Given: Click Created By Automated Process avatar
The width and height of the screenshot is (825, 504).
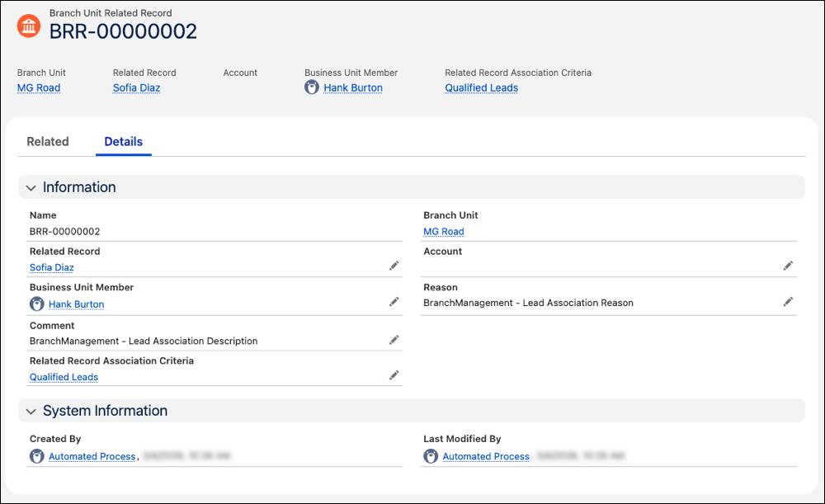Looking at the screenshot, I should pos(37,456).
